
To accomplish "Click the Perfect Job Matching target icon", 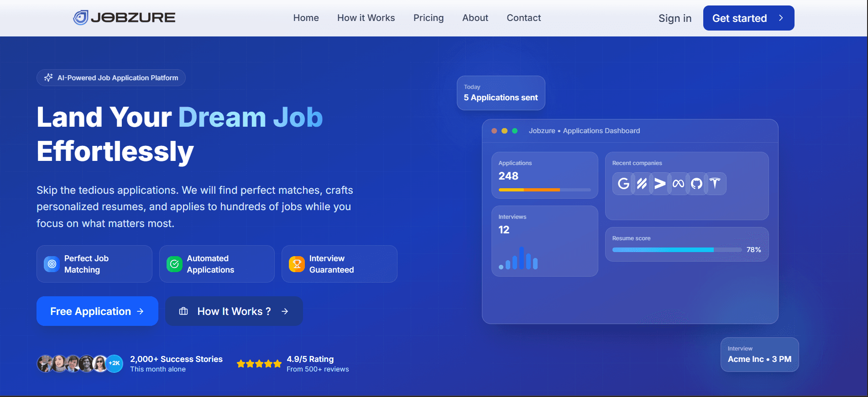I will [x=52, y=264].
